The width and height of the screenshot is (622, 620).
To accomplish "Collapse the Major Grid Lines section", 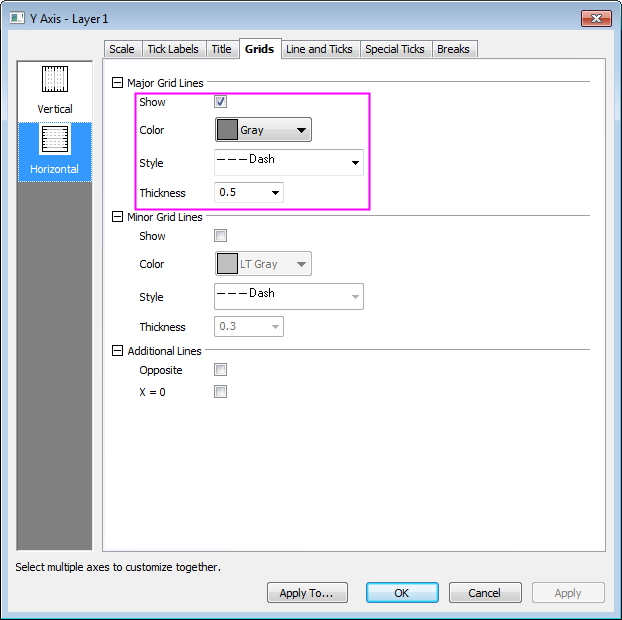I will pyautogui.click(x=118, y=84).
